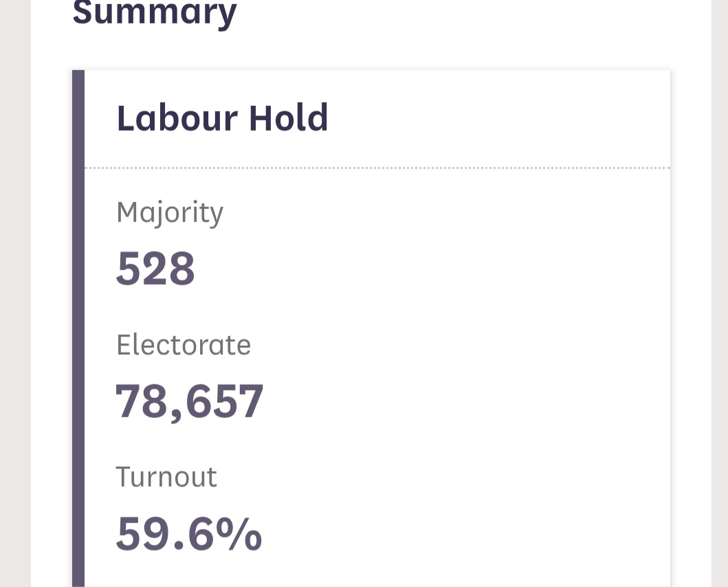Click the dotted divider below Labour Hold
This screenshot has width=728, height=587.
pyautogui.click(x=377, y=167)
